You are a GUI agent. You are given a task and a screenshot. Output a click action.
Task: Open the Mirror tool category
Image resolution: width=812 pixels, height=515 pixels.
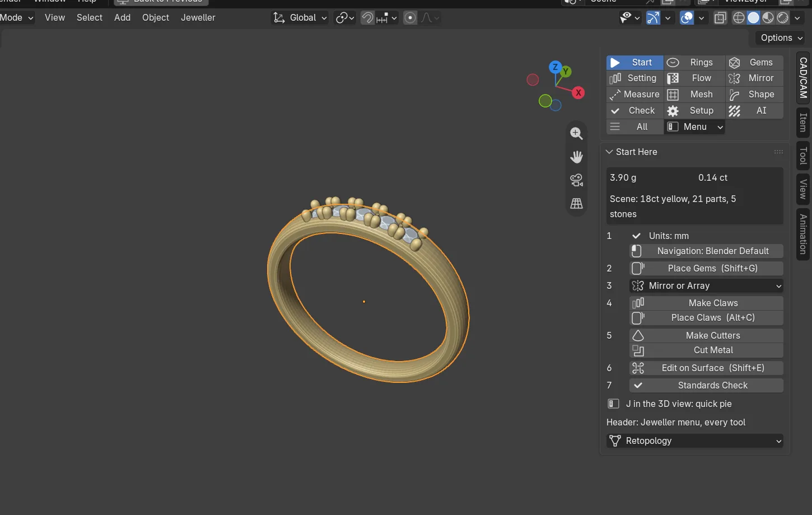pyautogui.click(x=754, y=78)
